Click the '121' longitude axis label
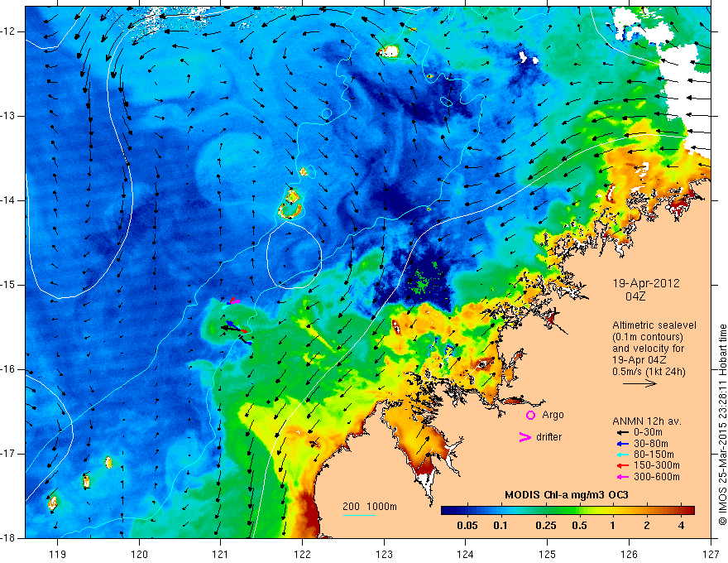728x563 pixels. pyautogui.click(x=221, y=554)
